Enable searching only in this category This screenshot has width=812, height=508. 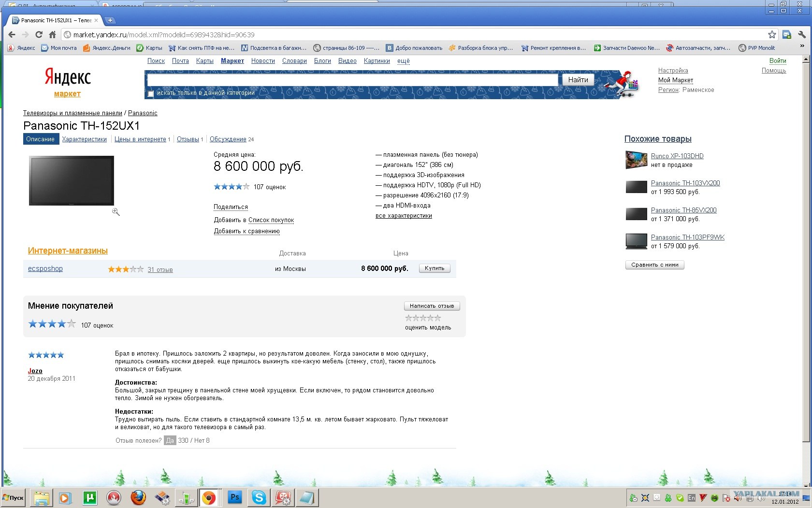(150, 93)
